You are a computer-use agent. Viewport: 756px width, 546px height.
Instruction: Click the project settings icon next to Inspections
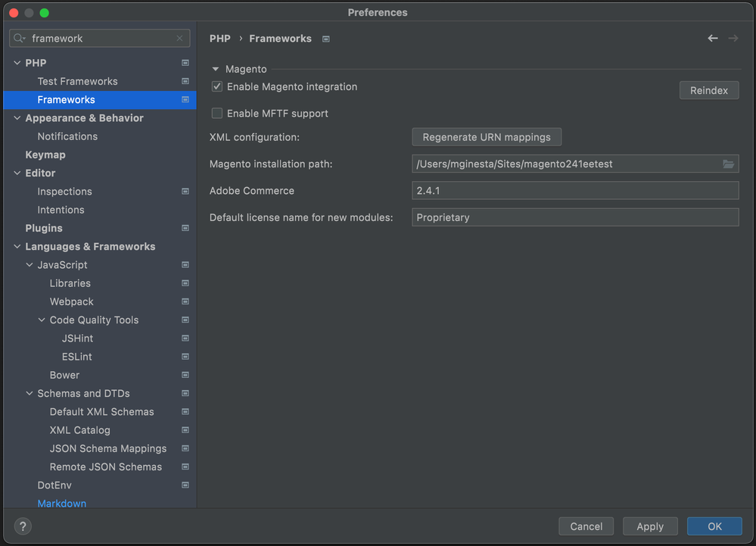185,192
